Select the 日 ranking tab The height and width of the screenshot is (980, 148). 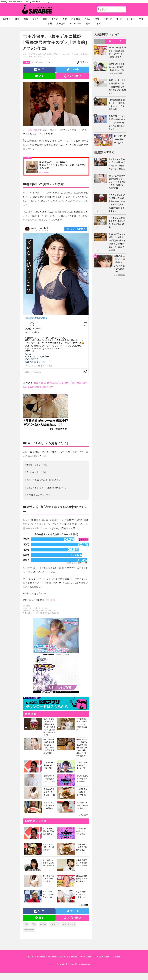click(100, 41)
